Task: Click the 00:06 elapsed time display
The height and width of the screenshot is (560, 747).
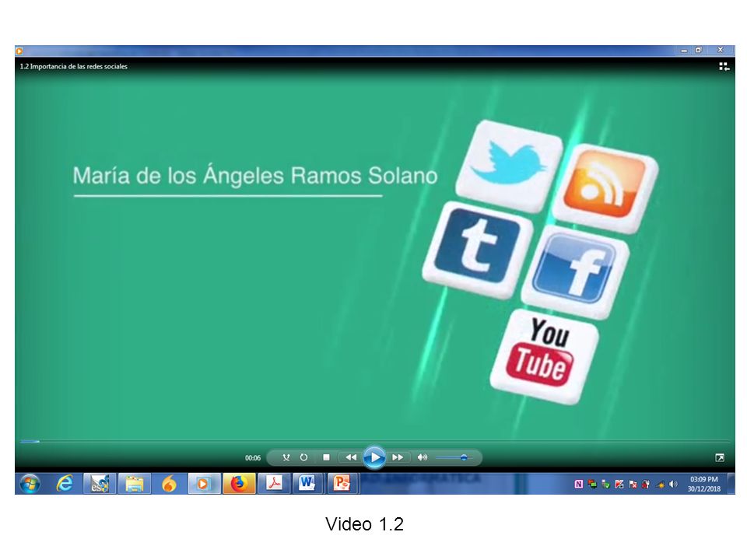Action: [x=253, y=458]
